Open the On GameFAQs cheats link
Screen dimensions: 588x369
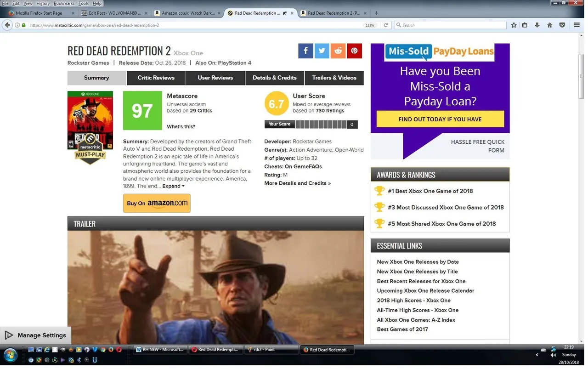[303, 166]
